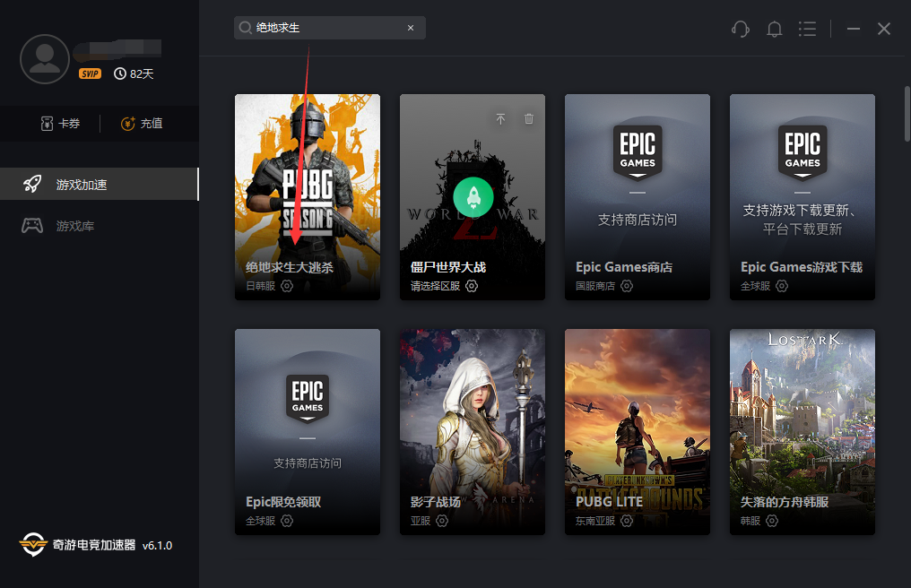Viewport: 911px width, 588px height.
Task: Click the 卡券 coupon button
Action: (x=60, y=124)
